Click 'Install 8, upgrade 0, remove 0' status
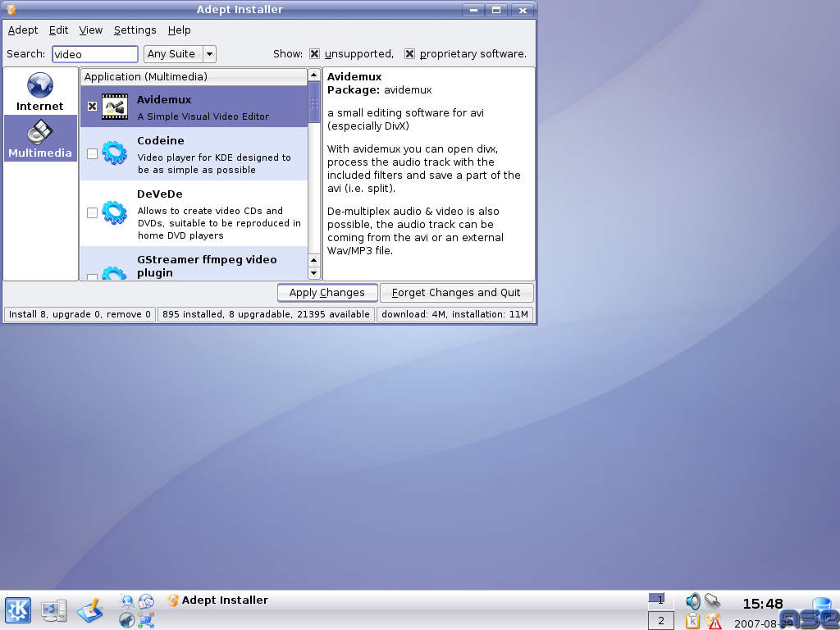 click(80, 314)
